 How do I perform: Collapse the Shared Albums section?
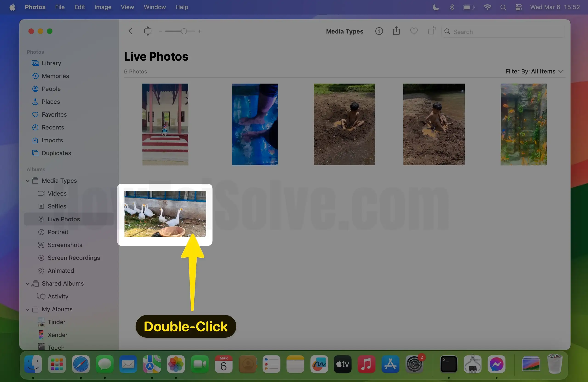point(27,284)
